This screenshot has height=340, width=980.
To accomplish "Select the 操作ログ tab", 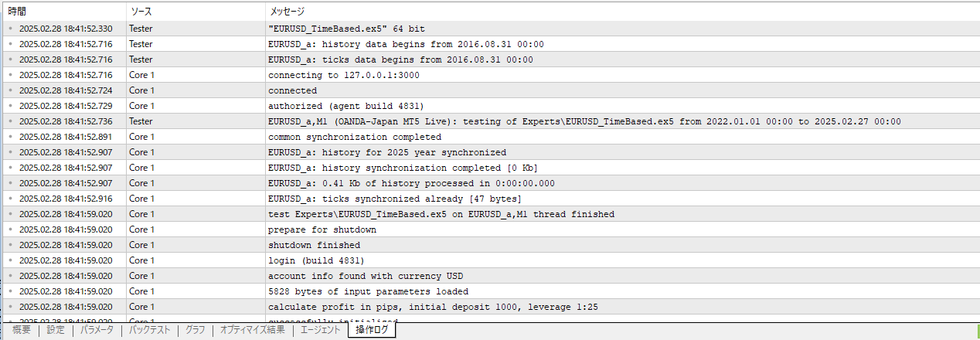I will click(x=373, y=330).
